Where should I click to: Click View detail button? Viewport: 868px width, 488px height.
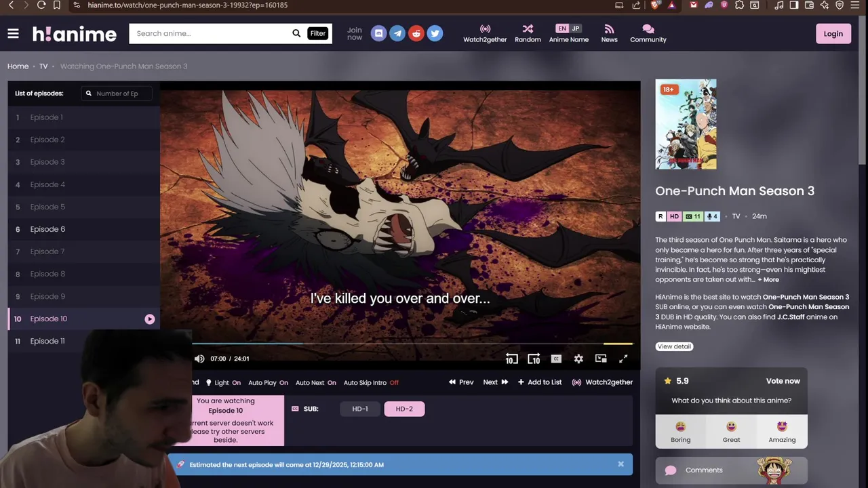(674, 346)
